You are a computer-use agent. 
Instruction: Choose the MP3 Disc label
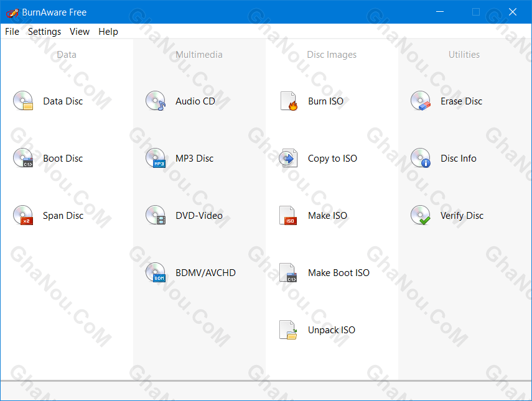point(194,159)
